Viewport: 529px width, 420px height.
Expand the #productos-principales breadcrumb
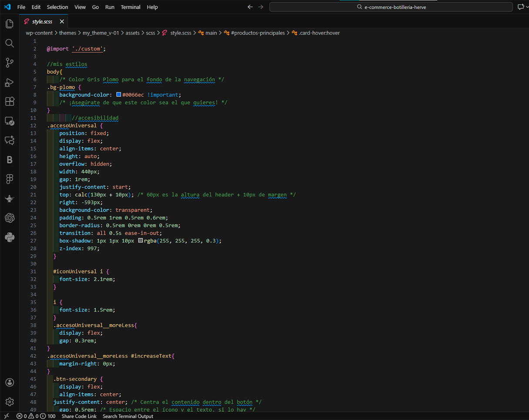pyautogui.click(x=258, y=33)
